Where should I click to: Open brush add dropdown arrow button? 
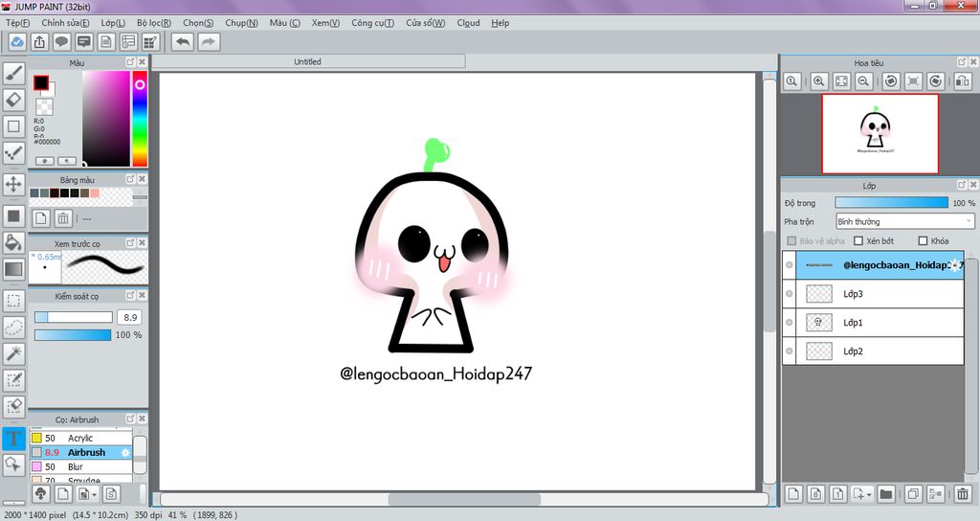(94, 494)
